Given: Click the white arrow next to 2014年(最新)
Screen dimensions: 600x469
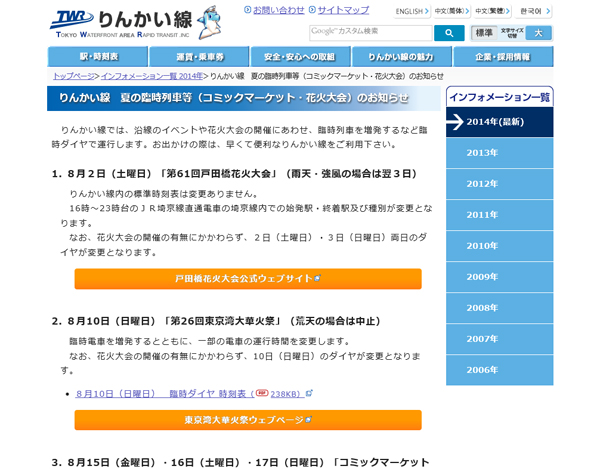Looking at the screenshot, I should point(455,122).
